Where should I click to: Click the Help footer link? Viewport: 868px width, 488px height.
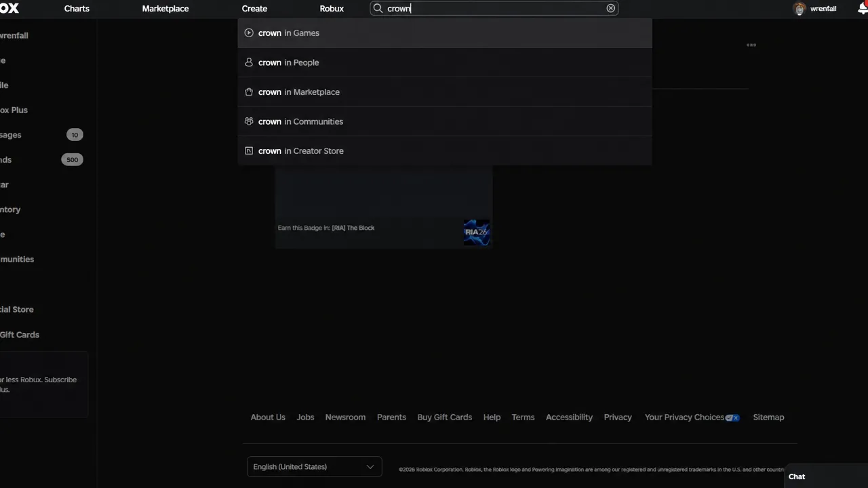pyautogui.click(x=492, y=417)
